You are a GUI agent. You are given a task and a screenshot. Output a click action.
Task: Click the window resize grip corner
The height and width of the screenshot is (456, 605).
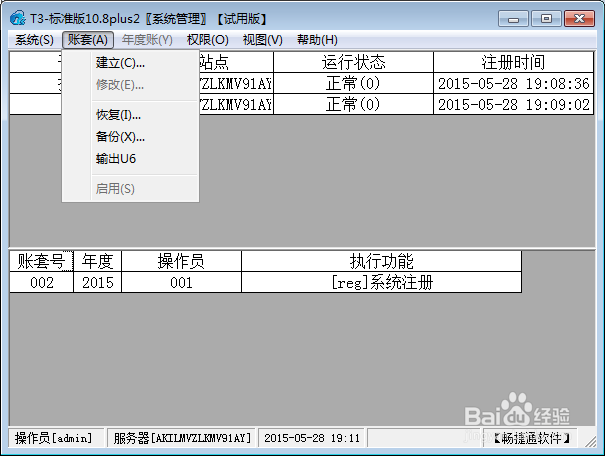point(590,442)
